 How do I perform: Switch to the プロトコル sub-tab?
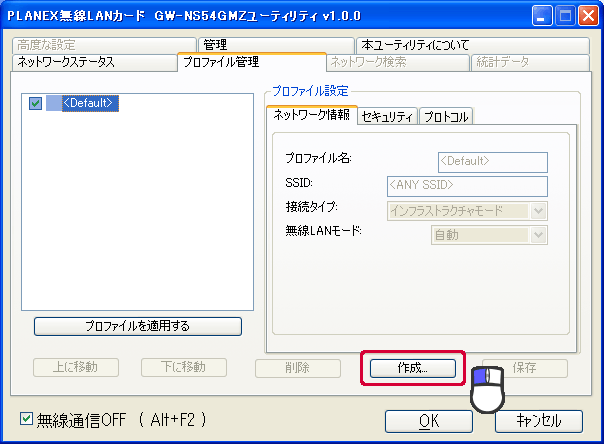446,116
